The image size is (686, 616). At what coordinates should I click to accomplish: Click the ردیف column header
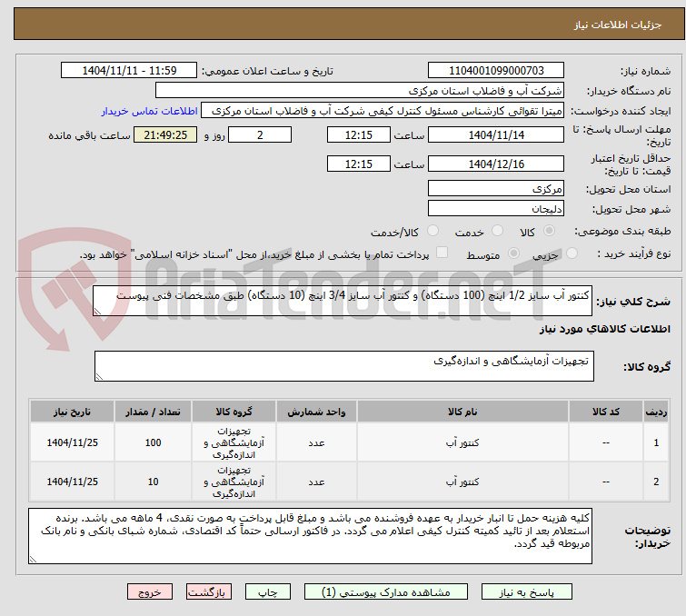[656, 412]
